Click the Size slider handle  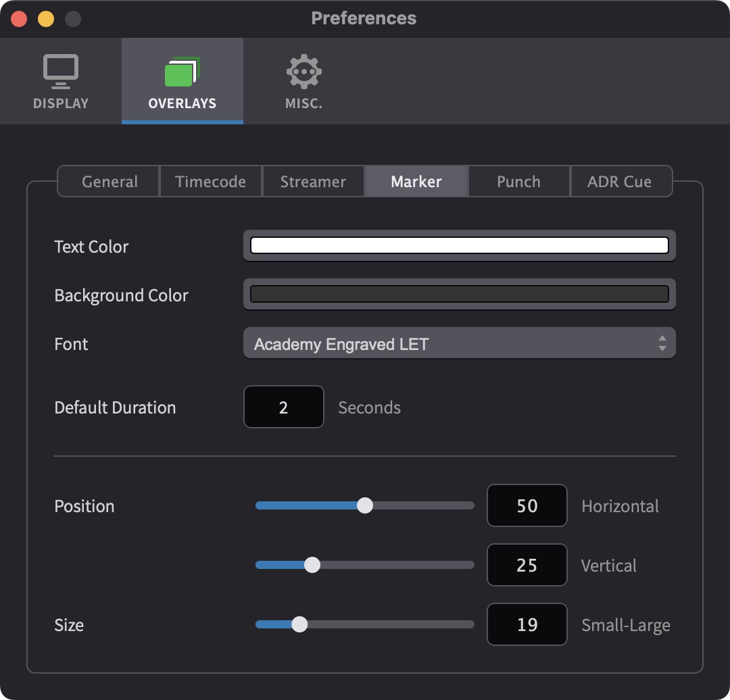[x=300, y=624]
